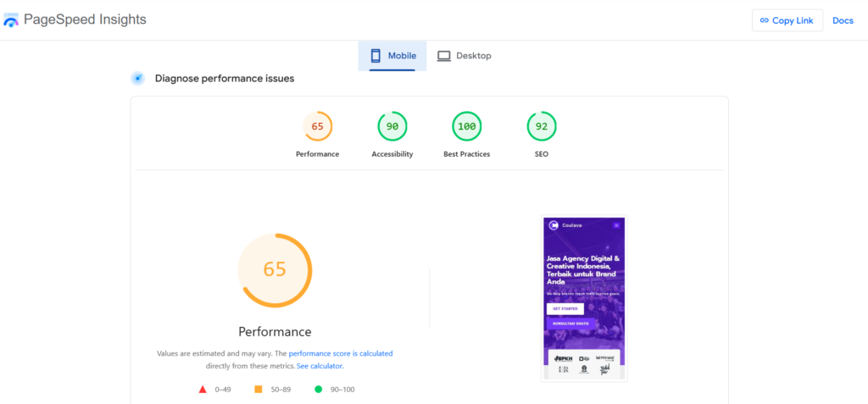Click the red triangle 0–49 legend icon

point(203,390)
